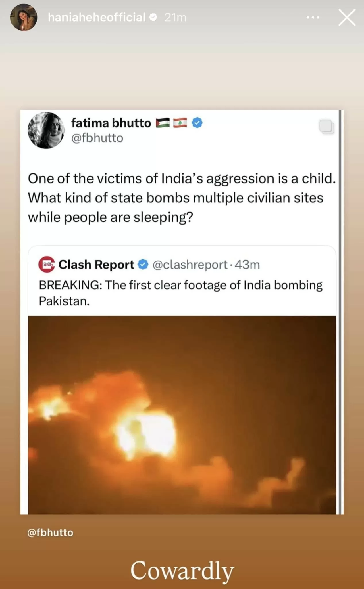Tap the @fbhutto mention below the tweet card
Viewport: 364px width, 589px height.
[50, 533]
